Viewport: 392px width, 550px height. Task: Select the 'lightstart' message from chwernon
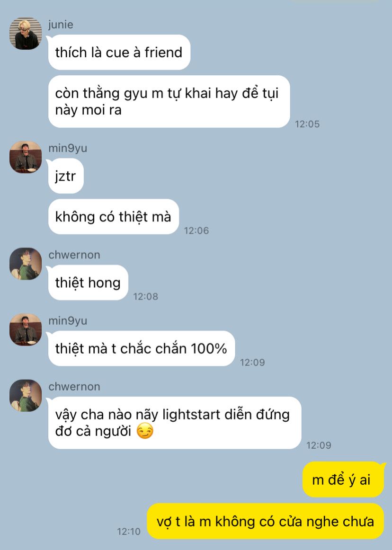[175, 423]
